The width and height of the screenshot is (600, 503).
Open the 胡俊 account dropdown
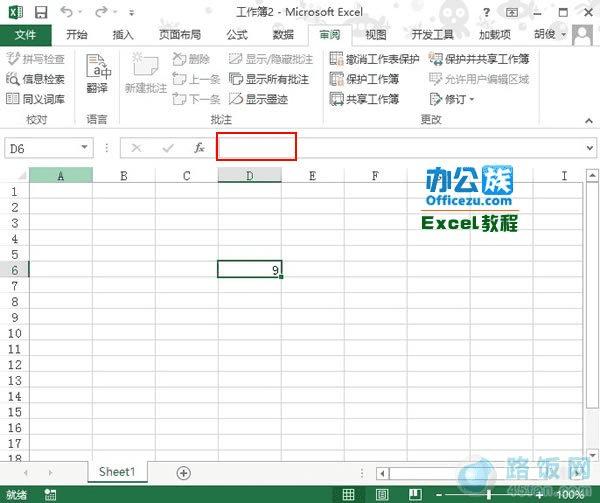coord(550,34)
